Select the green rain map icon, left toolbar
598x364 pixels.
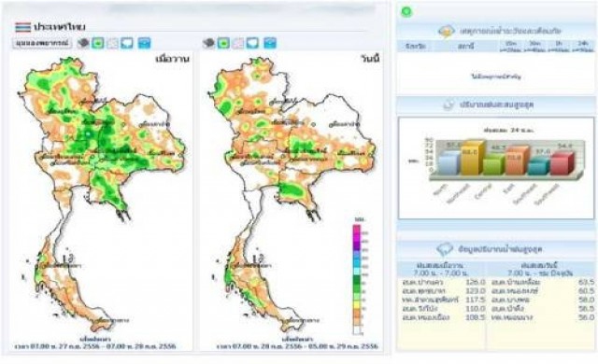98,43
